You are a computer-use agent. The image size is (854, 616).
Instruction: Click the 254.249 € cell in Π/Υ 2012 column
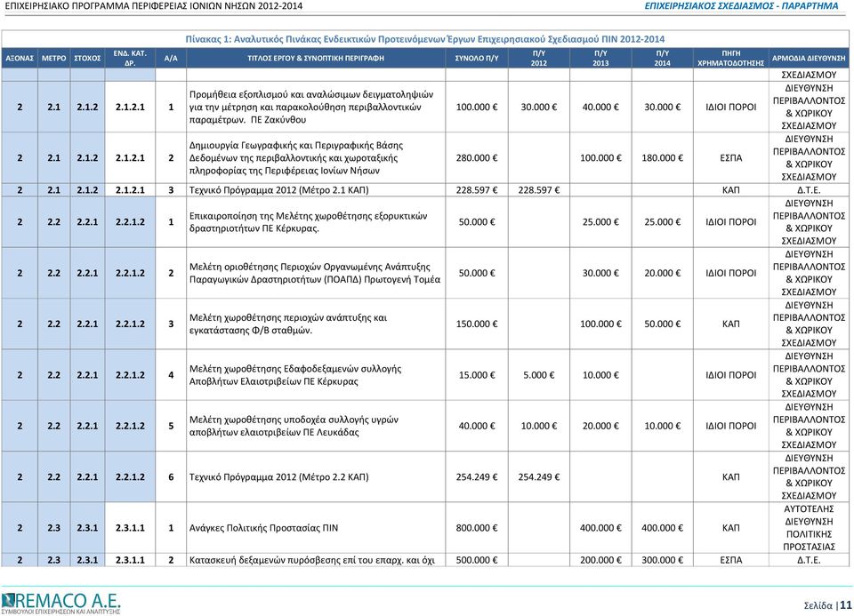(x=539, y=477)
